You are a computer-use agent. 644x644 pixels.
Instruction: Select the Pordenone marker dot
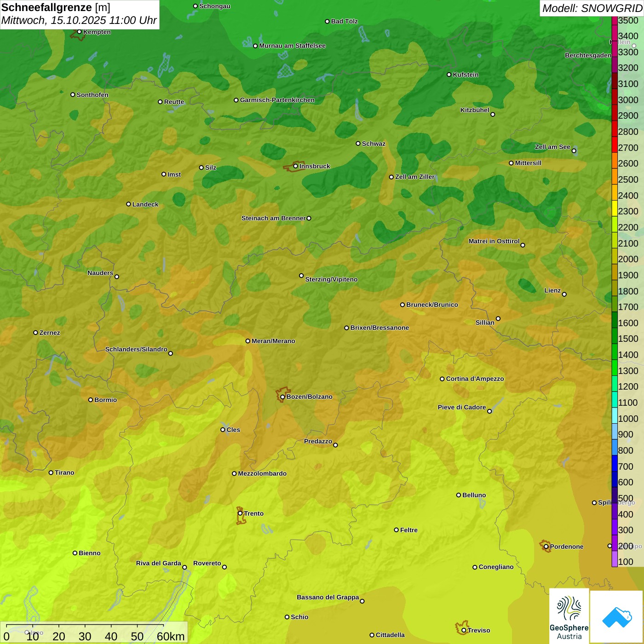tap(546, 546)
